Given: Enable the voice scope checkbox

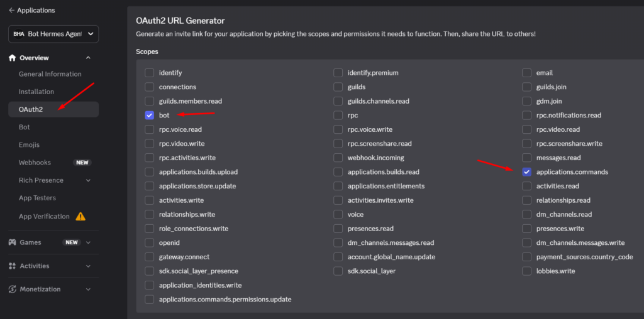Looking at the screenshot, I should pyautogui.click(x=338, y=214).
